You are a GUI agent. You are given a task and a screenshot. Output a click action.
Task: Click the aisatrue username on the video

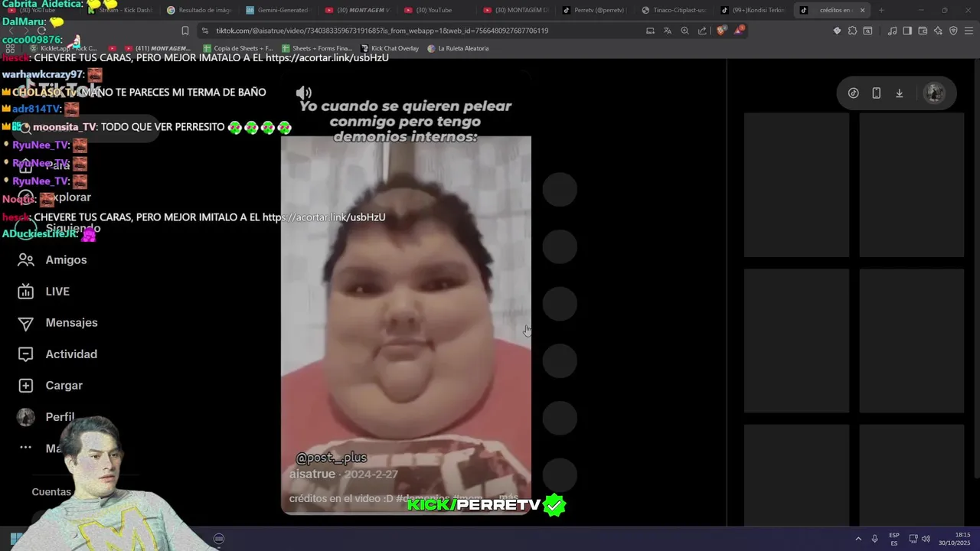[x=312, y=474]
